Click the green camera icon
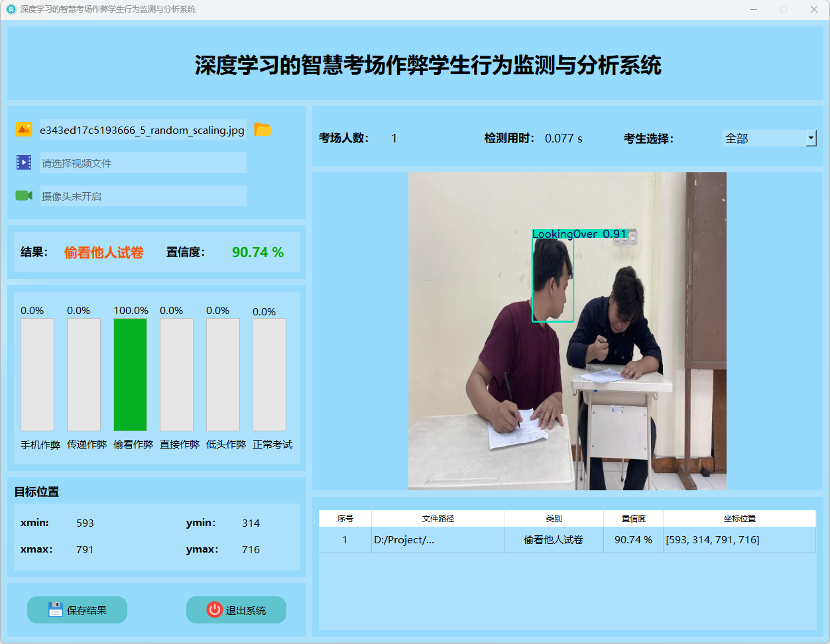The height and width of the screenshot is (644, 830). point(24,195)
